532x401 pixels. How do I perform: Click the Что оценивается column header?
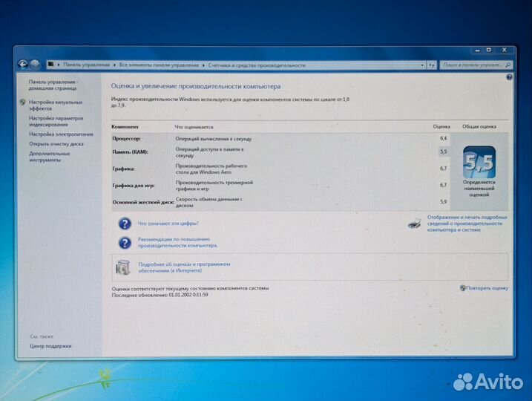click(x=194, y=127)
